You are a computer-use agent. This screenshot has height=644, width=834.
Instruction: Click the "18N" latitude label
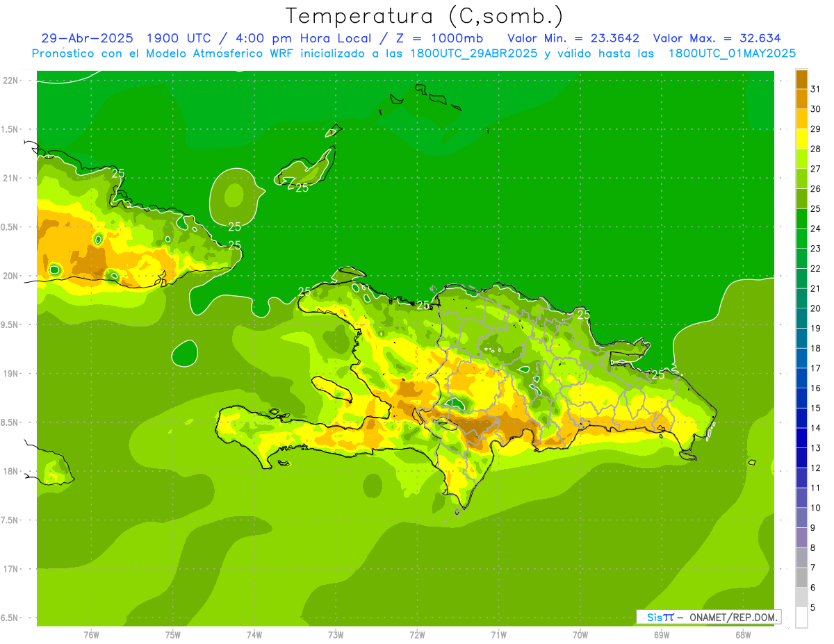click(11, 471)
